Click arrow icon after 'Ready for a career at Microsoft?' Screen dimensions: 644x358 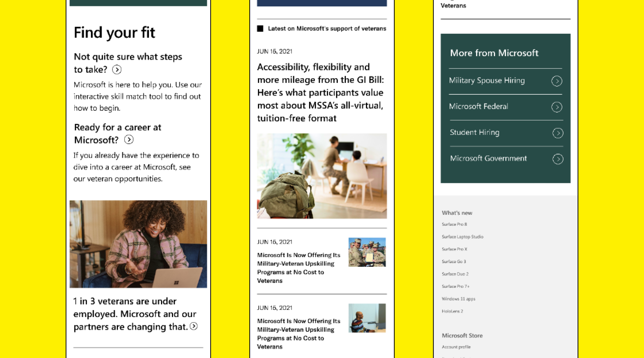(x=129, y=140)
